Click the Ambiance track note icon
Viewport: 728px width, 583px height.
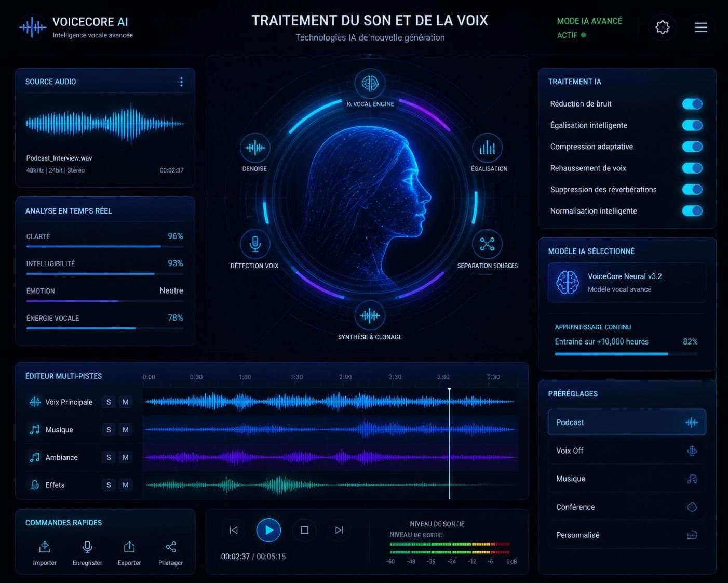[35, 457]
